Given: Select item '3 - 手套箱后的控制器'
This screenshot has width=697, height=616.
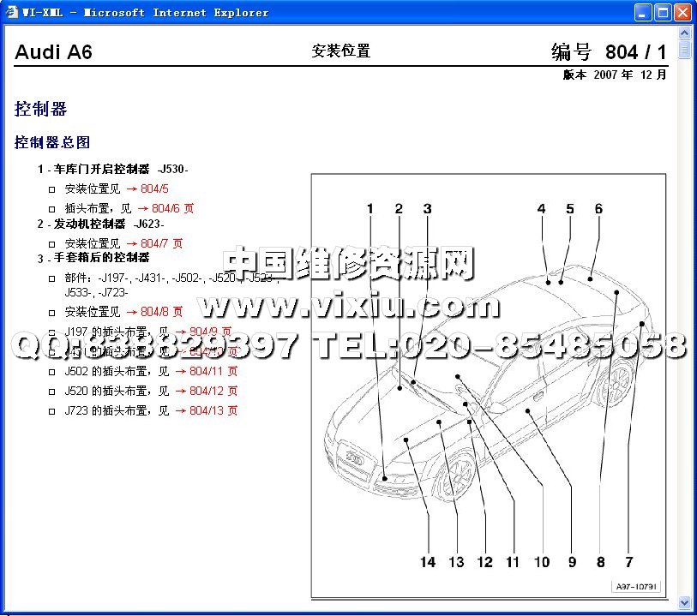Looking at the screenshot, I should pos(93,258).
